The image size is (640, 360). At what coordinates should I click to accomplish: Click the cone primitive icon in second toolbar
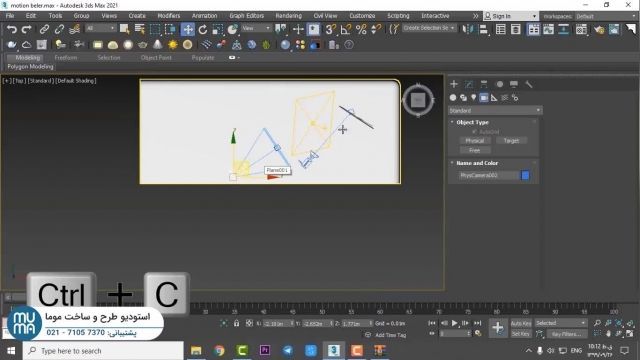158,44
